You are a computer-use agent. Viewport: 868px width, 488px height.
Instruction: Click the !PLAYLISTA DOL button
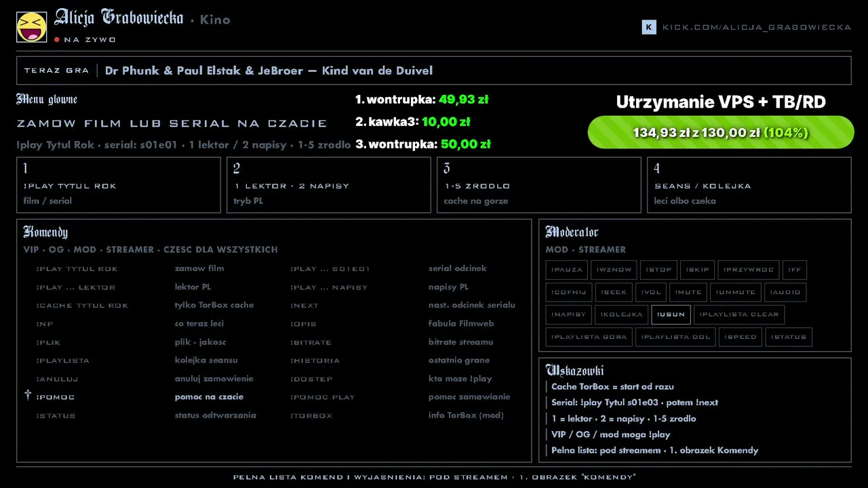point(675,337)
